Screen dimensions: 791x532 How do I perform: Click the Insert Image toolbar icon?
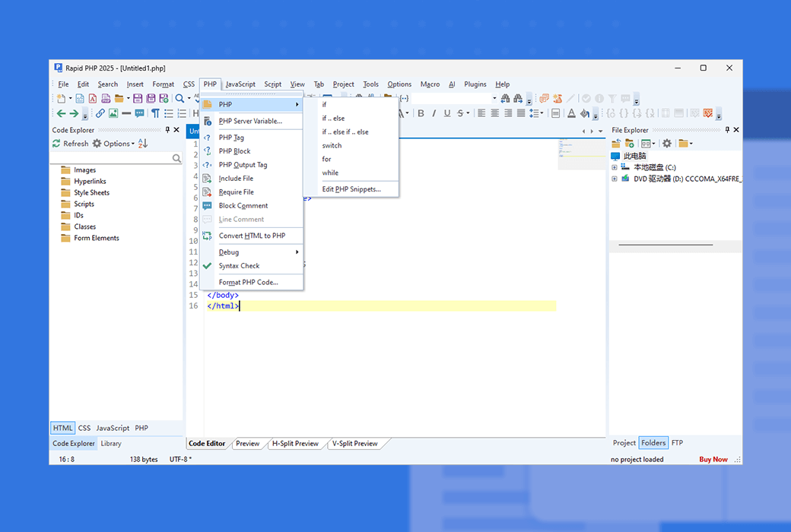[x=113, y=113]
